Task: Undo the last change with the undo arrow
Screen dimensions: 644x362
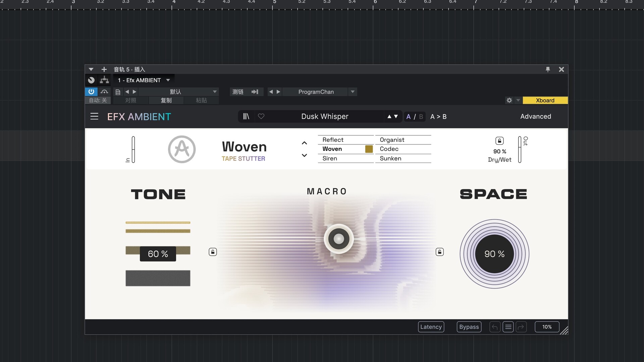Action: point(494,327)
